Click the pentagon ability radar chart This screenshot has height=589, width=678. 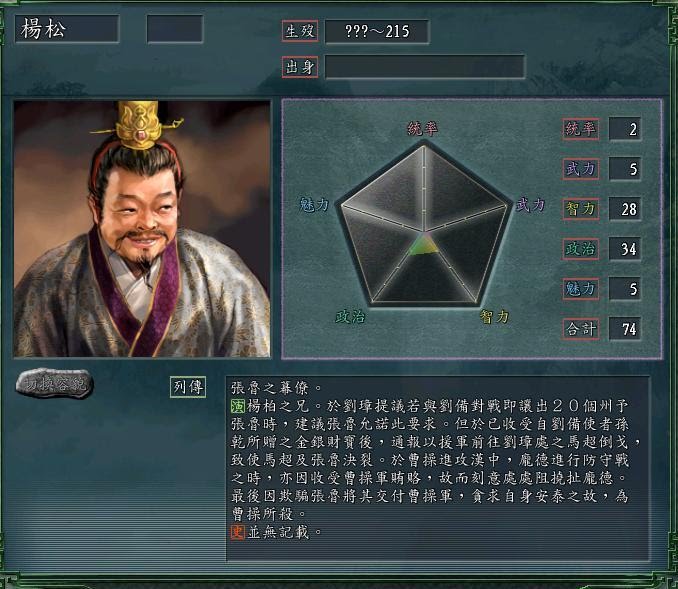click(x=424, y=224)
